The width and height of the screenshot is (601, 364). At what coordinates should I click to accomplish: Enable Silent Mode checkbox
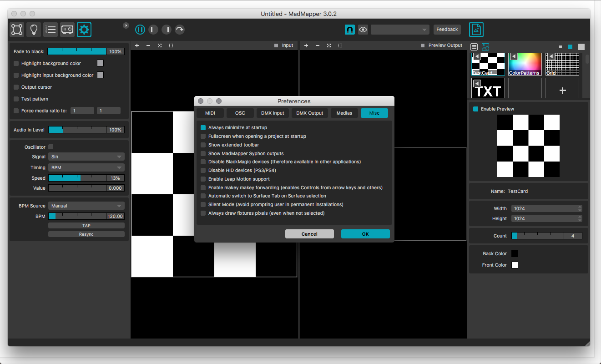pyautogui.click(x=203, y=205)
